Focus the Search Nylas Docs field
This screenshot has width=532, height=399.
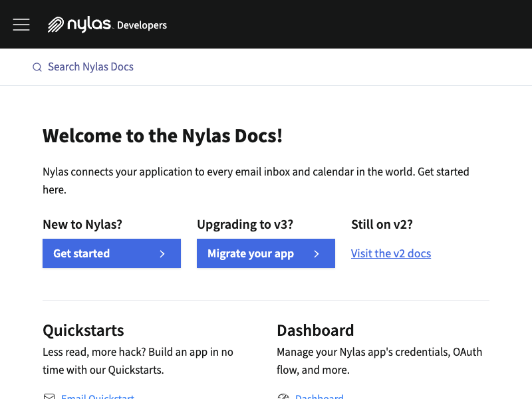point(90,67)
